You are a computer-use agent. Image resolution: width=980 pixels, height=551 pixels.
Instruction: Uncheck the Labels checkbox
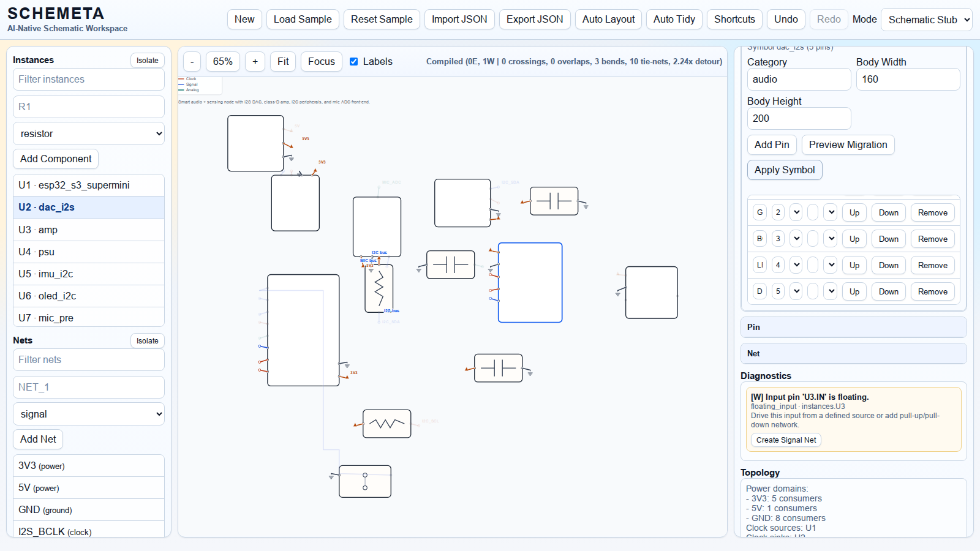(x=353, y=61)
